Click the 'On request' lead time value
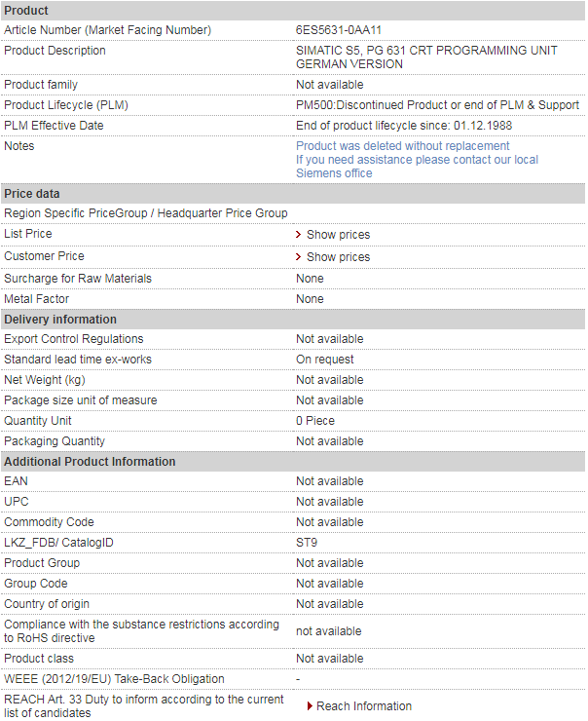This screenshot has height=721, width=588. (x=325, y=360)
